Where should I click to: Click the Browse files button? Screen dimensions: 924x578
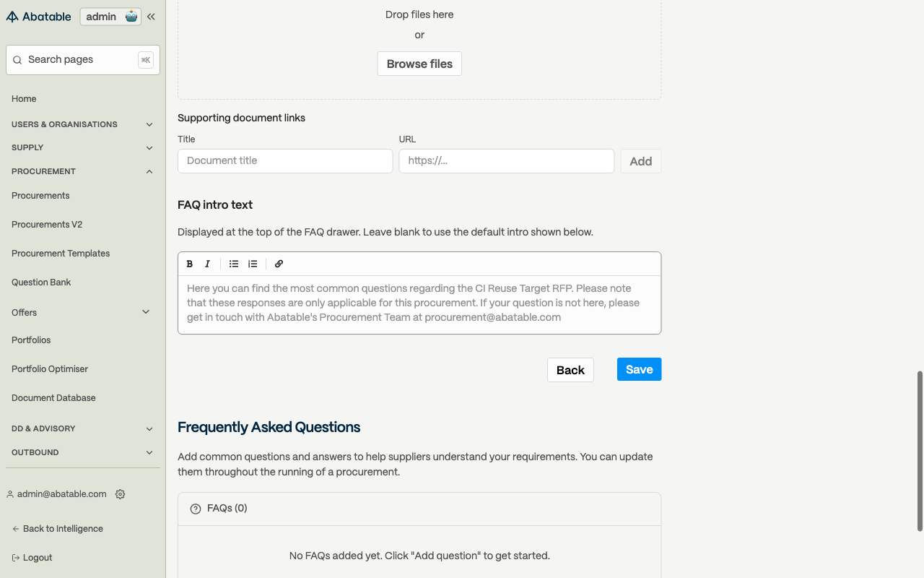click(x=419, y=64)
